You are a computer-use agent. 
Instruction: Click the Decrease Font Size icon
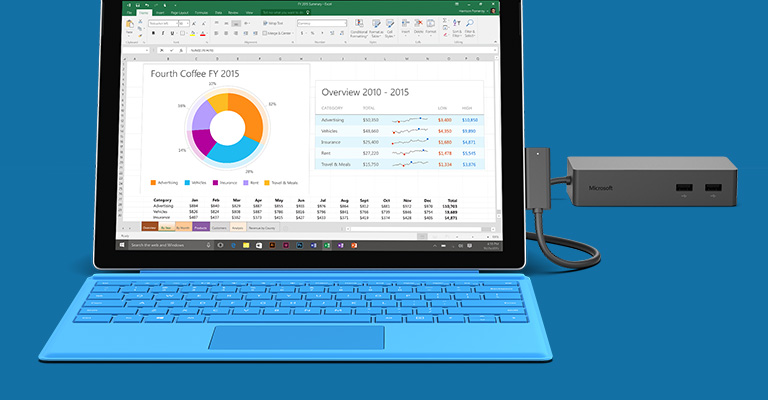tap(204, 24)
